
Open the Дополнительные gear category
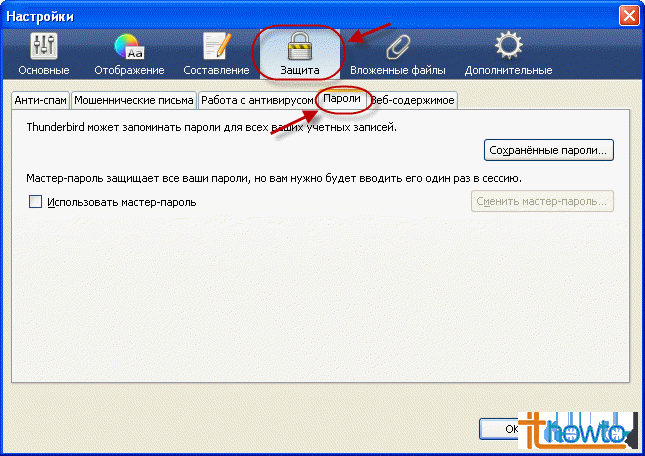pyautogui.click(x=508, y=55)
